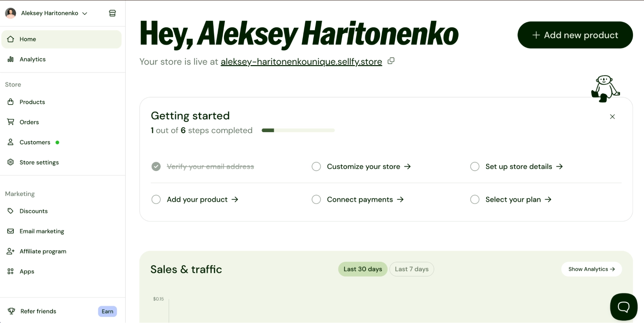
Task: Click the Refer friends trophy icon
Action: click(11, 311)
